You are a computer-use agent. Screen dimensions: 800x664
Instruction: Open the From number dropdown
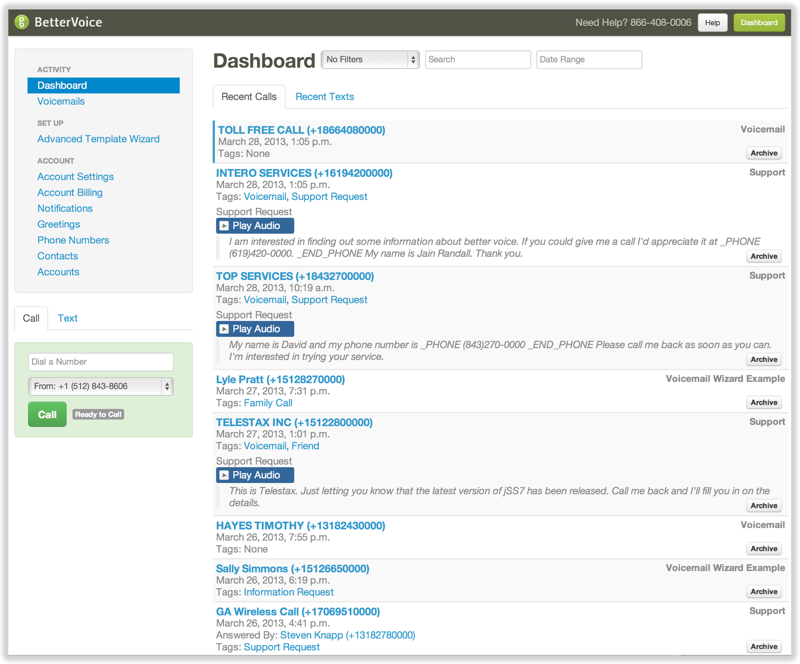click(101, 386)
